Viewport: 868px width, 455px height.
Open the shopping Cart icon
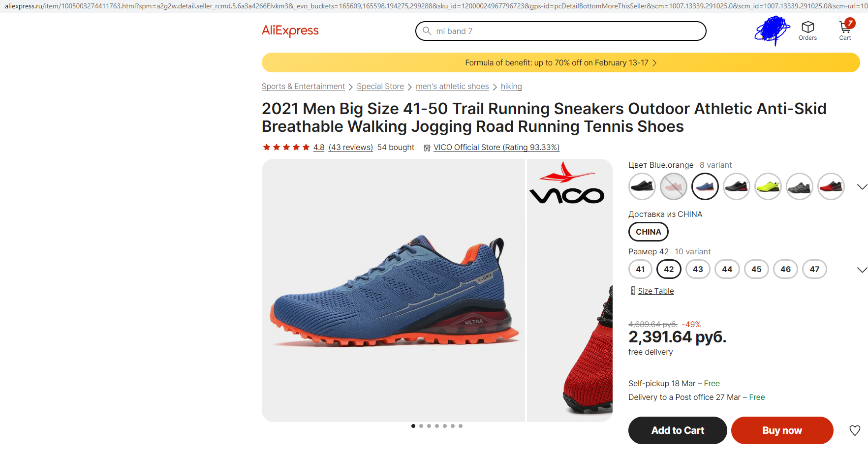tap(845, 27)
